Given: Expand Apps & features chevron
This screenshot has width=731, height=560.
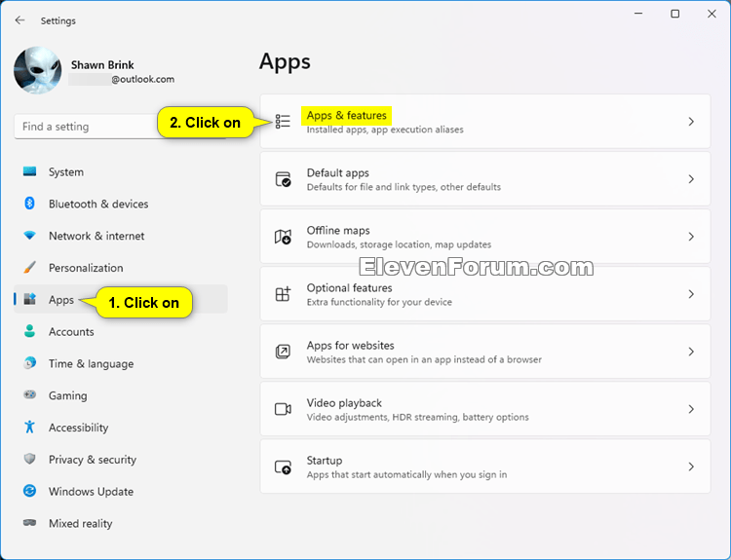Looking at the screenshot, I should coord(691,122).
